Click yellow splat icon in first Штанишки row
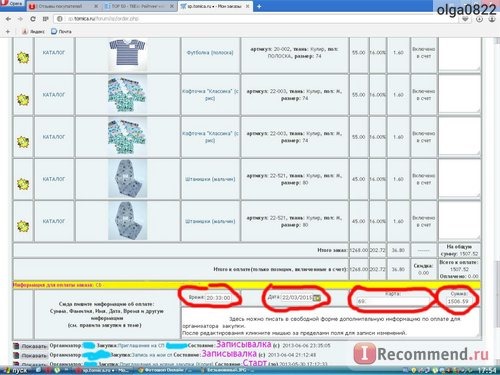 click(23, 184)
